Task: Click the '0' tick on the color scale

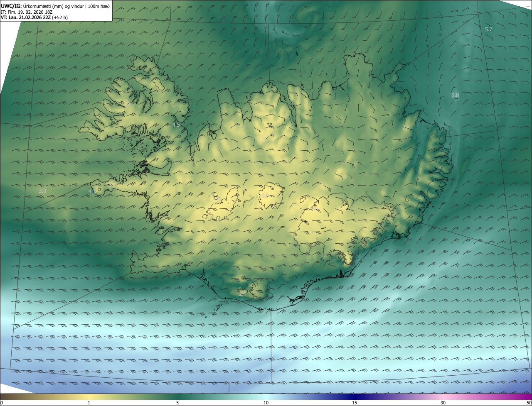Action: [2, 403]
